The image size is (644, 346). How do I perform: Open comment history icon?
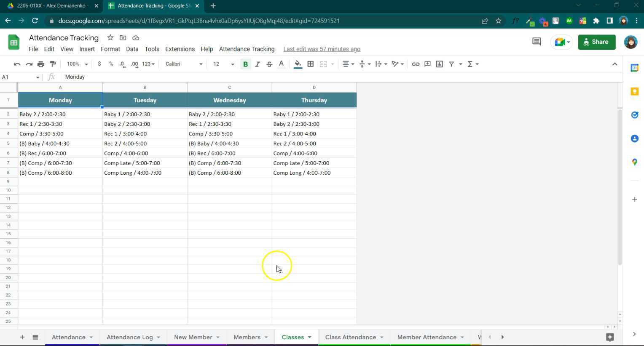coord(536,42)
